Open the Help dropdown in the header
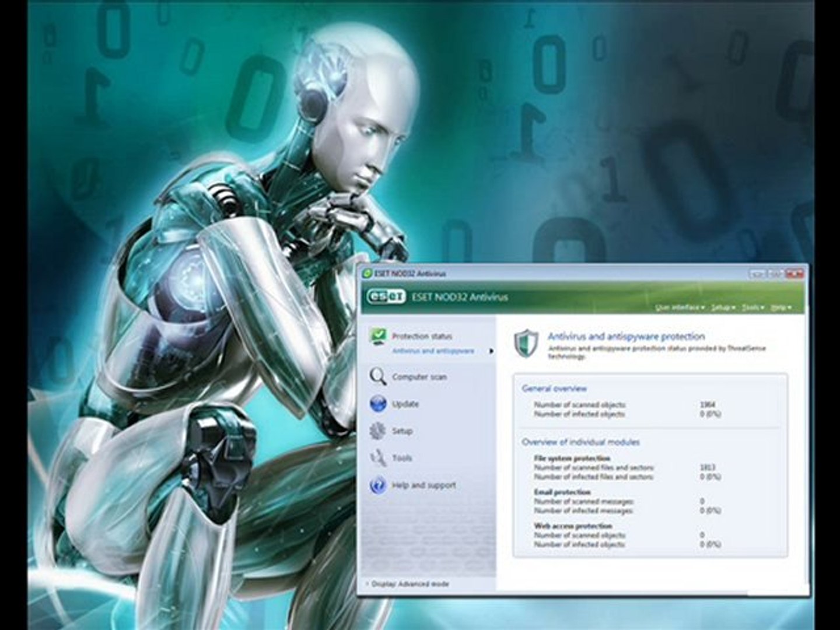Viewport: 840px width, 630px height. 781,307
